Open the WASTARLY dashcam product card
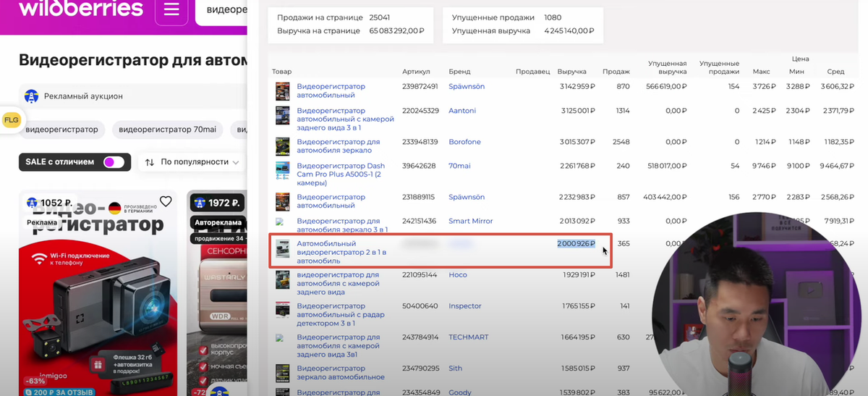This screenshot has width=868, height=396. click(217, 293)
